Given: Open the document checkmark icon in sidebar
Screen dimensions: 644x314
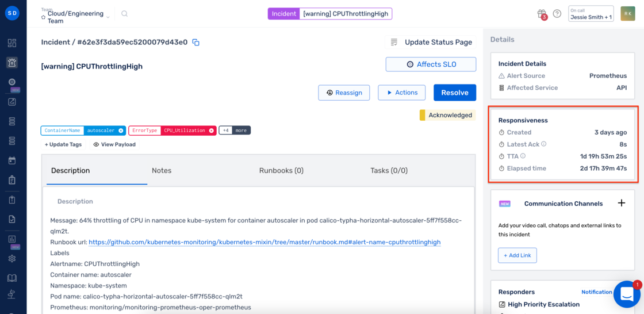Looking at the screenshot, I should (x=12, y=219).
